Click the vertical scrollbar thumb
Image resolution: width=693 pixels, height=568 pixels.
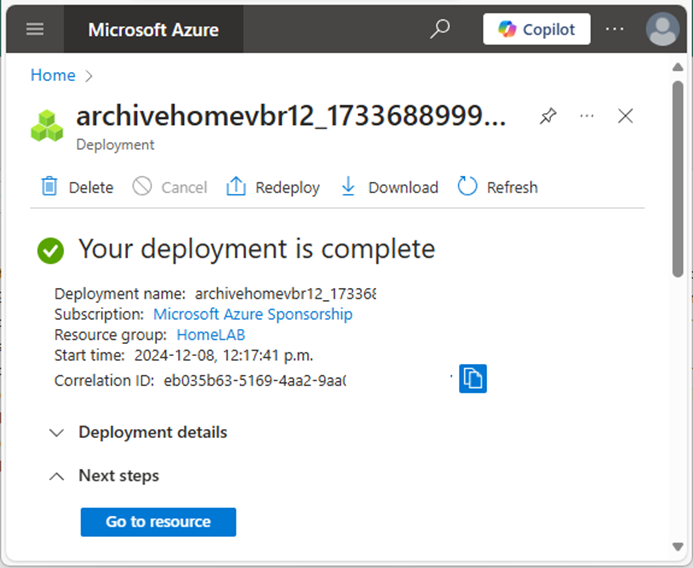pyautogui.click(x=678, y=179)
